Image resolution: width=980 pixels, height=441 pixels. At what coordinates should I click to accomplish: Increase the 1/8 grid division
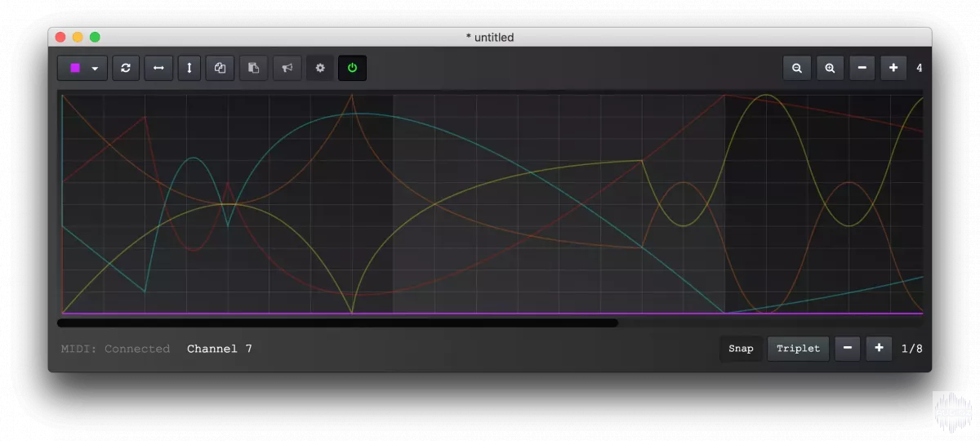pos(879,349)
